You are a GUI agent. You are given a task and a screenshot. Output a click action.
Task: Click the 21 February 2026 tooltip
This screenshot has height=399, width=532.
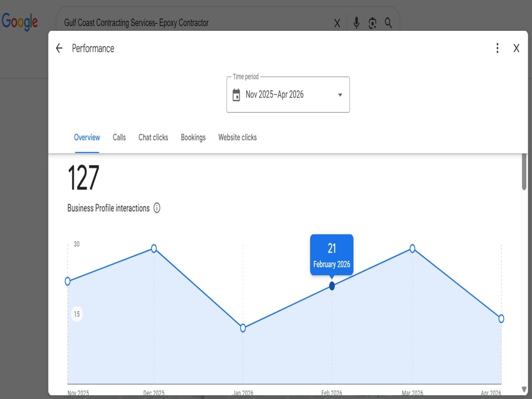coord(331,254)
